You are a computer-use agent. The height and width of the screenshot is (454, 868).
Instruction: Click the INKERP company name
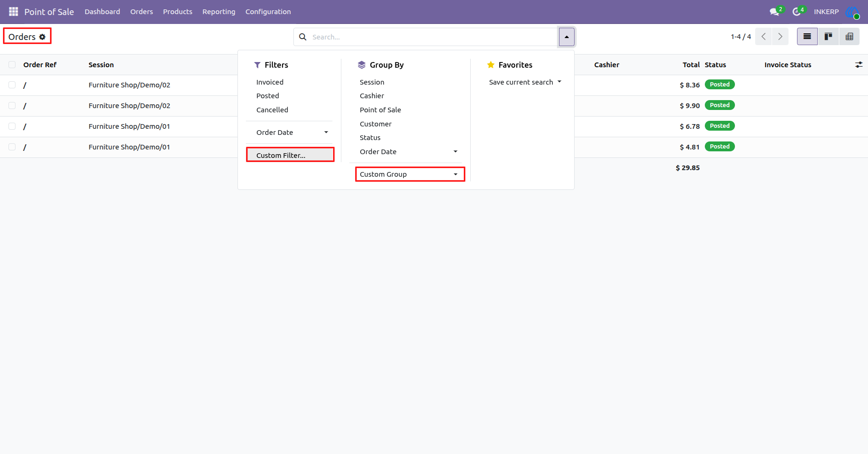click(826, 12)
